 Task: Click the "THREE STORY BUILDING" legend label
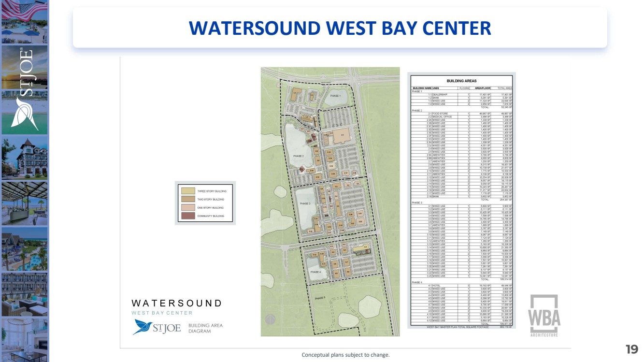point(211,191)
